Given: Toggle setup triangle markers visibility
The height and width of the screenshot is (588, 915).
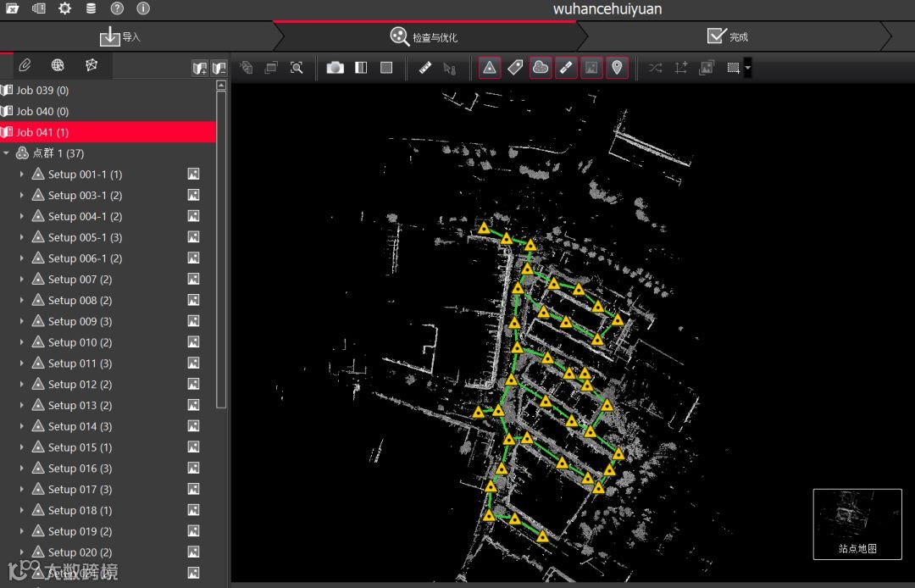Looking at the screenshot, I should [489, 68].
